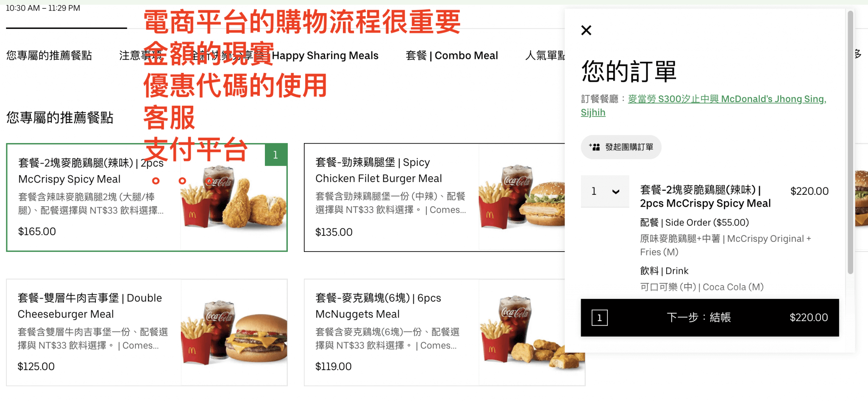Screen dimensions: 868x401
Task: Select the 6pcs McNuggets Meal card
Action: click(x=445, y=332)
